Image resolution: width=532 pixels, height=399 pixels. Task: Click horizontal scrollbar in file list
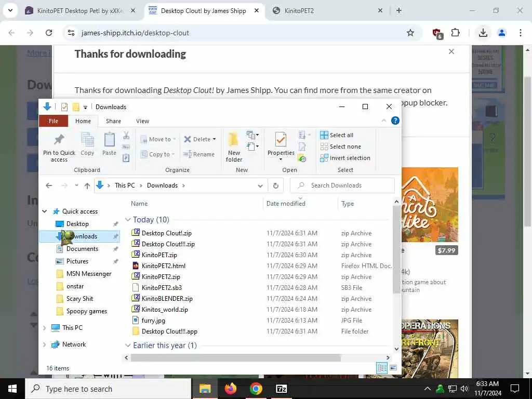tap(235, 357)
